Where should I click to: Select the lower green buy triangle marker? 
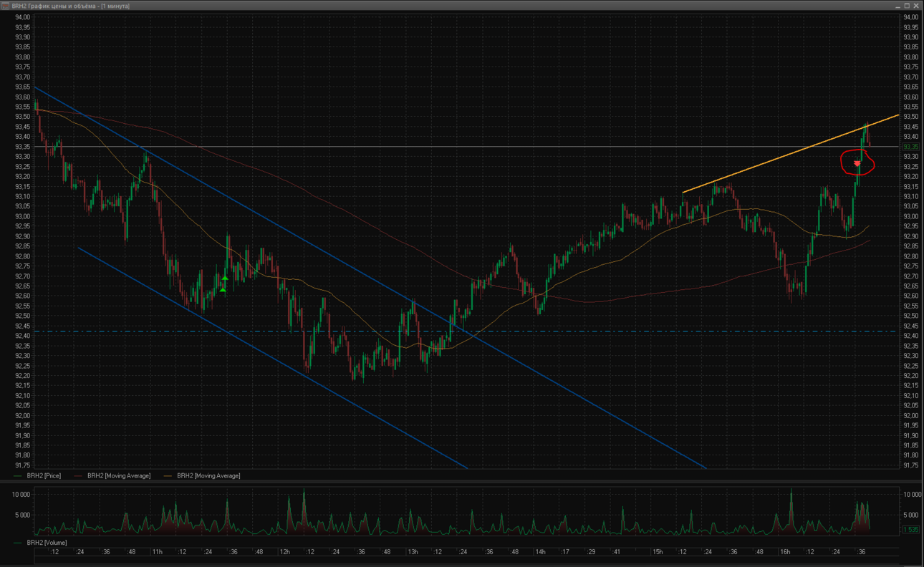[x=223, y=290]
